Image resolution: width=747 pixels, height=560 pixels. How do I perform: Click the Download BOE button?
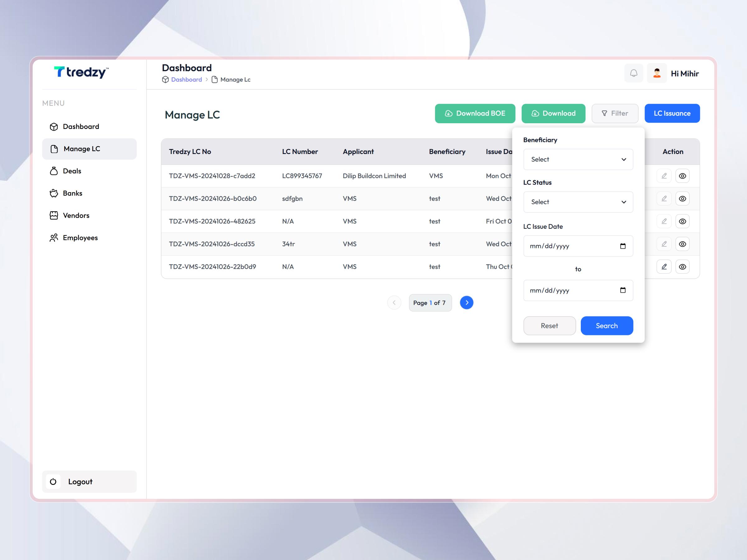tap(475, 113)
